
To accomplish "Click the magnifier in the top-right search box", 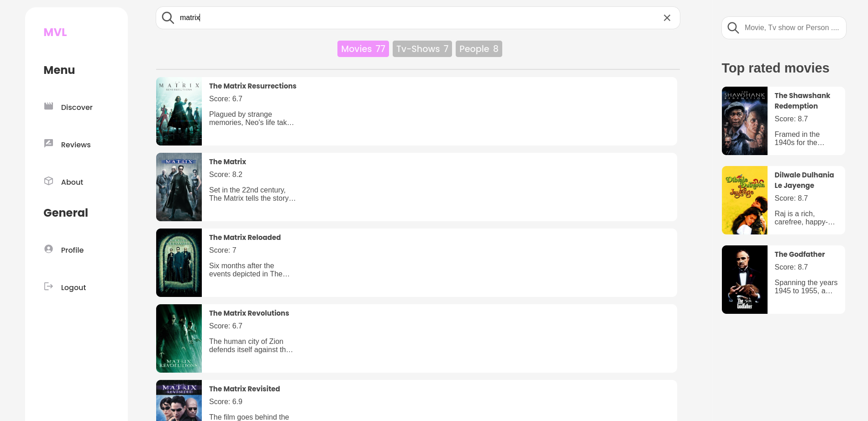I will 733,27.
